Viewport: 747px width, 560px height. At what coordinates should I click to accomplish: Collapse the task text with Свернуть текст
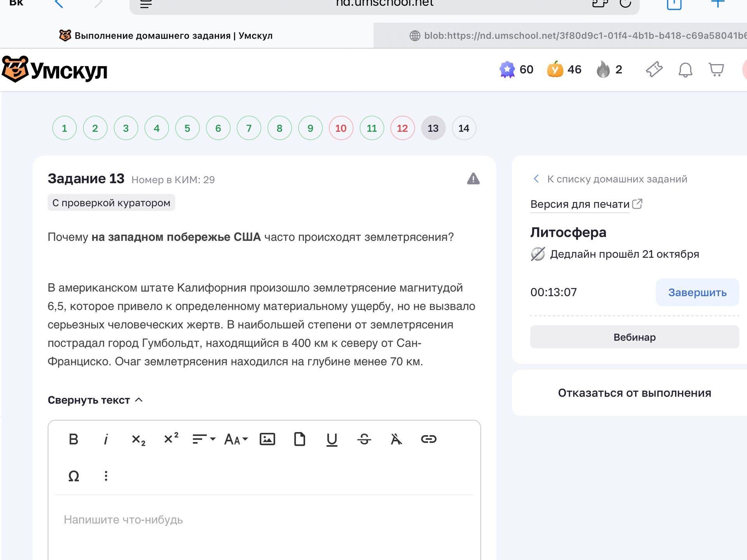95,400
